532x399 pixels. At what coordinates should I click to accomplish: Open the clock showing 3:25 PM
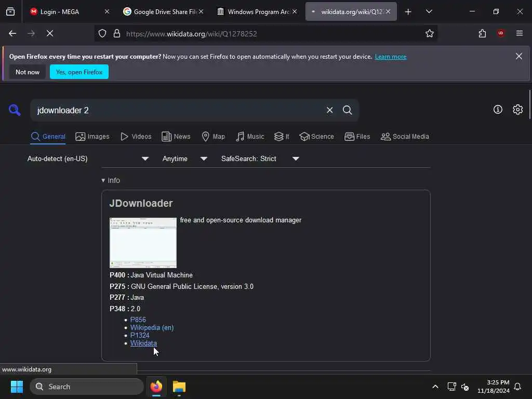494,387
